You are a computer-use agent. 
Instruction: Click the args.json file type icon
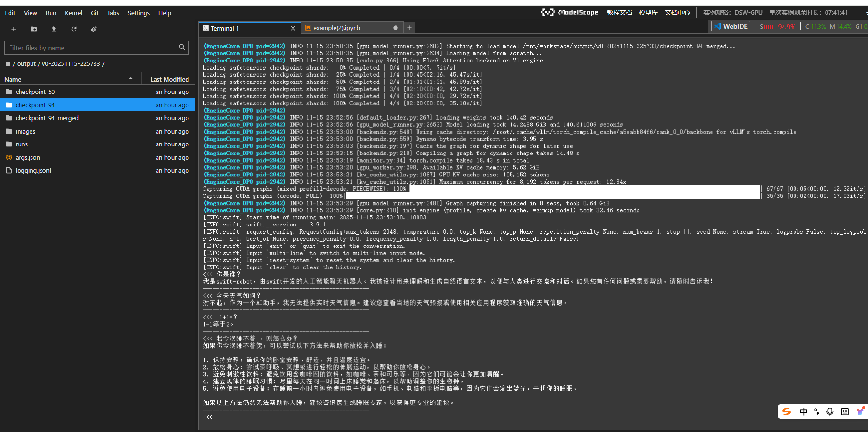pyautogui.click(x=9, y=157)
